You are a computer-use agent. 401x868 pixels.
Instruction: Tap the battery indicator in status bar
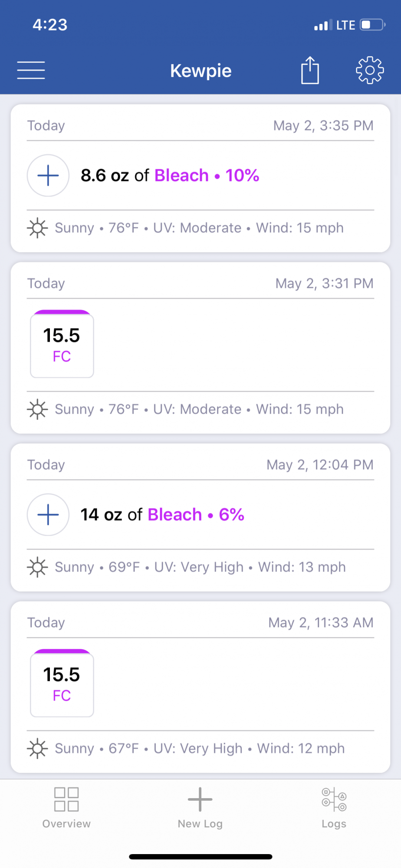click(373, 25)
